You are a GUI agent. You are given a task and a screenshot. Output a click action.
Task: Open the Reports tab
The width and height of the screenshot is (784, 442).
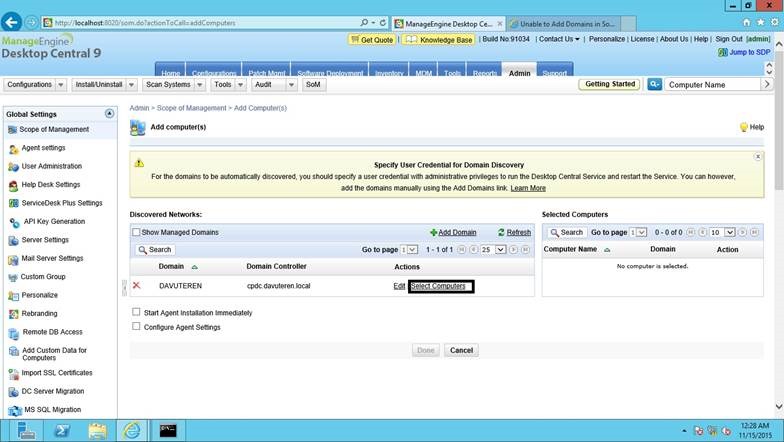(x=484, y=70)
